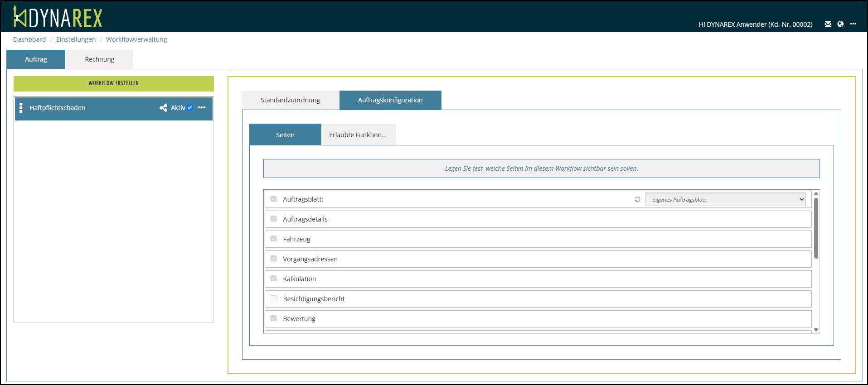The width and height of the screenshot is (868, 385).
Task: Click the globe language icon
Action: coord(840,24)
